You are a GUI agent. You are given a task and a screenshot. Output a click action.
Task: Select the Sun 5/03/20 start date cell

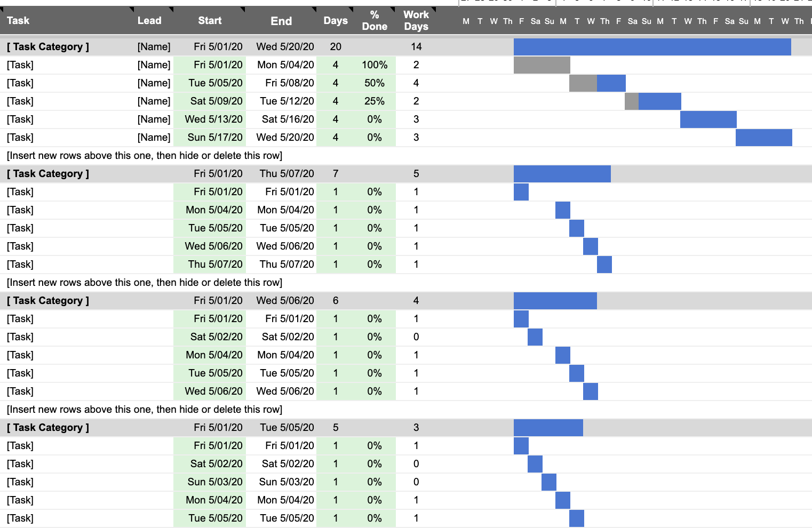214,482
